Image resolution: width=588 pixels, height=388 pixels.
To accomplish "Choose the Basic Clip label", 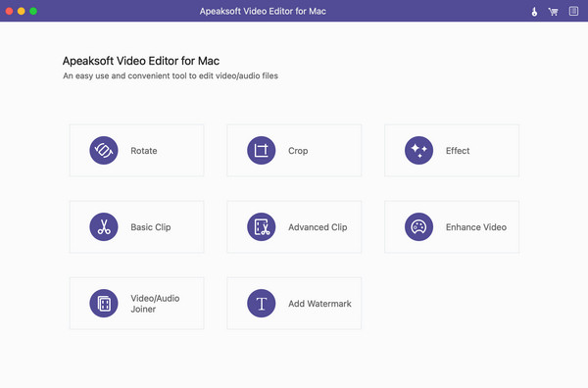I will [151, 227].
